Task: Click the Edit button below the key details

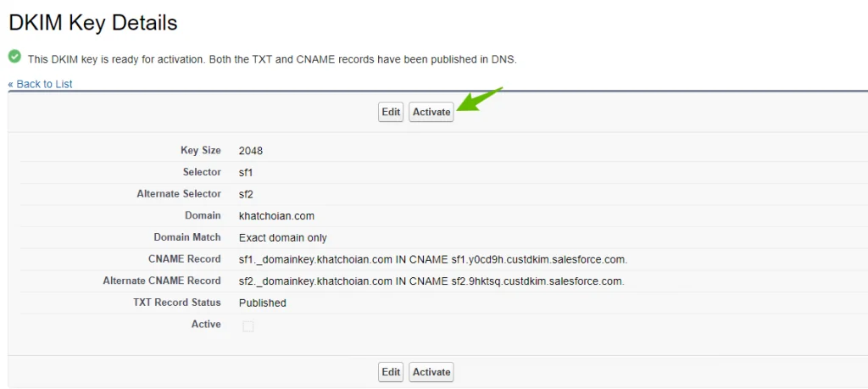Action: 391,372
